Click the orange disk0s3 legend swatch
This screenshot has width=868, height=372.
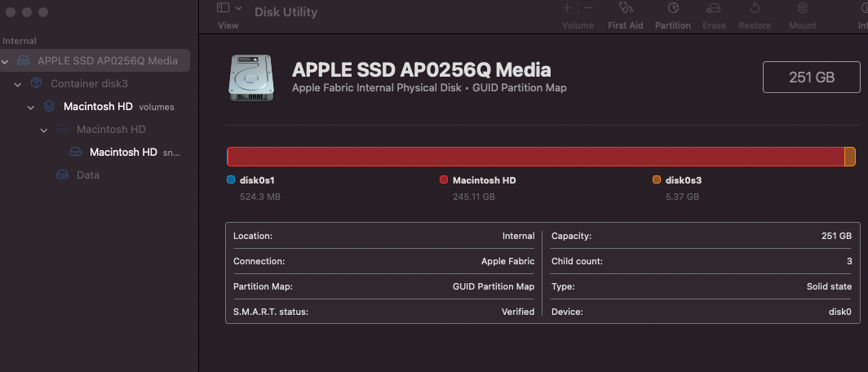pyautogui.click(x=657, y=180)
